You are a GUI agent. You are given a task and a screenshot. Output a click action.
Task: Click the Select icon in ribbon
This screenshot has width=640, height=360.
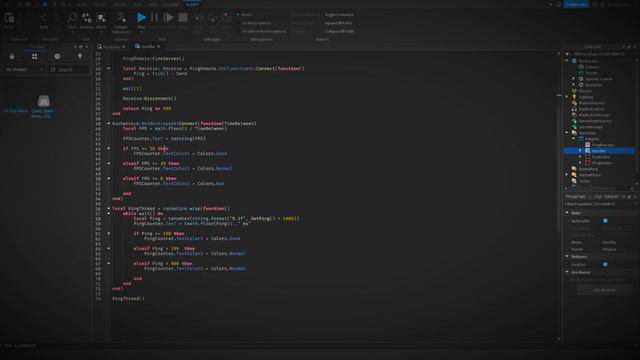[x=101, y=17]
